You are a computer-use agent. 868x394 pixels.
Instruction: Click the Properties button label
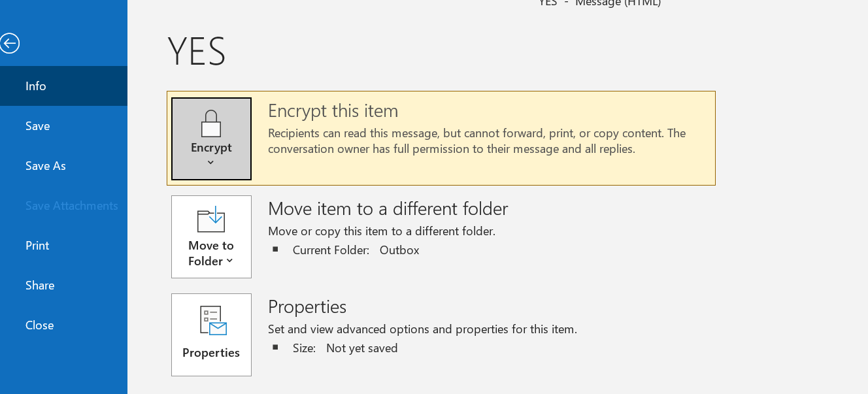tap(211, 353)
